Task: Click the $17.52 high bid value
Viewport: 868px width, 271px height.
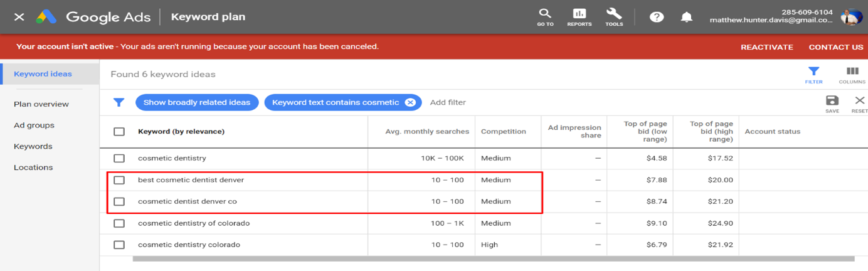Action: click(x=721, y=159)
